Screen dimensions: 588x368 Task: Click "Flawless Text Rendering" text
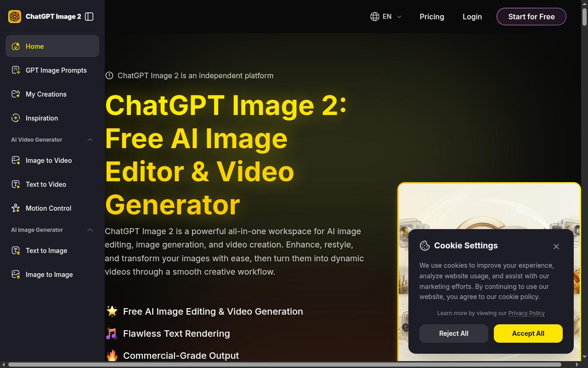pos(176,333)
